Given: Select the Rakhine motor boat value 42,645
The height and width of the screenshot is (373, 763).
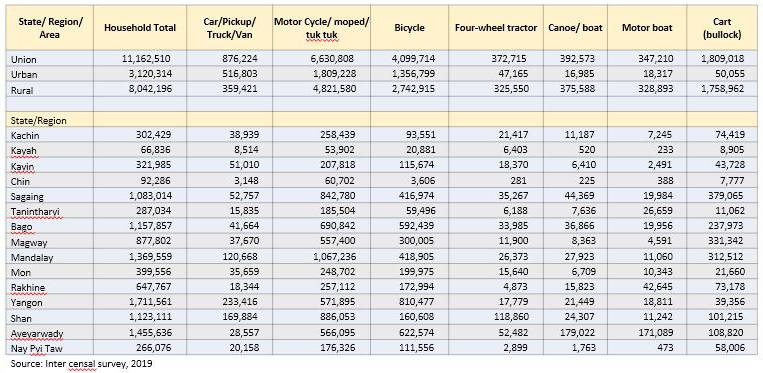Looking at the screenshot, I should (658, 287).
